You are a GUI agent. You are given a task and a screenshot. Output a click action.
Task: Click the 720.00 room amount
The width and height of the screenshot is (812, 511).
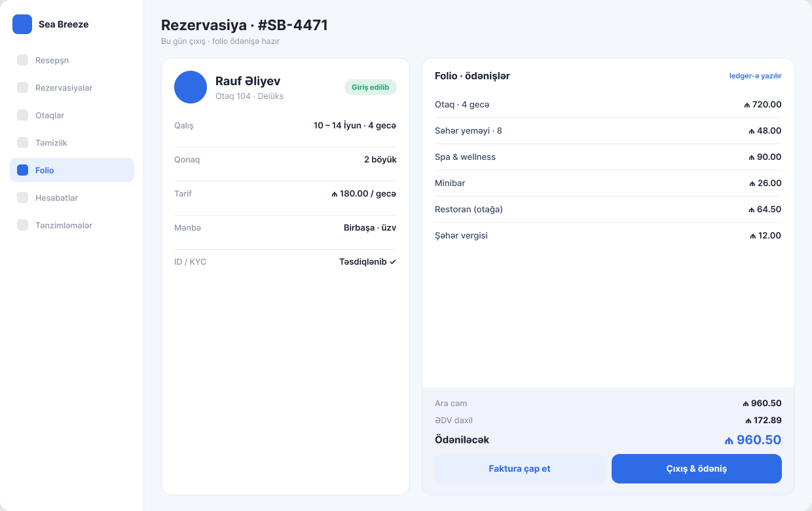click(763, 105)
